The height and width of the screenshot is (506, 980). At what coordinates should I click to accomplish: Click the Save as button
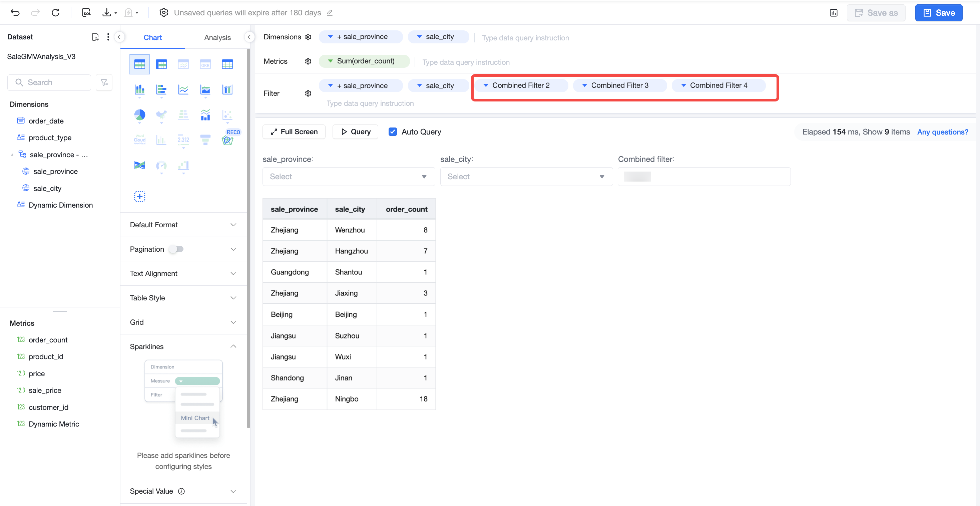coord(876,13)
